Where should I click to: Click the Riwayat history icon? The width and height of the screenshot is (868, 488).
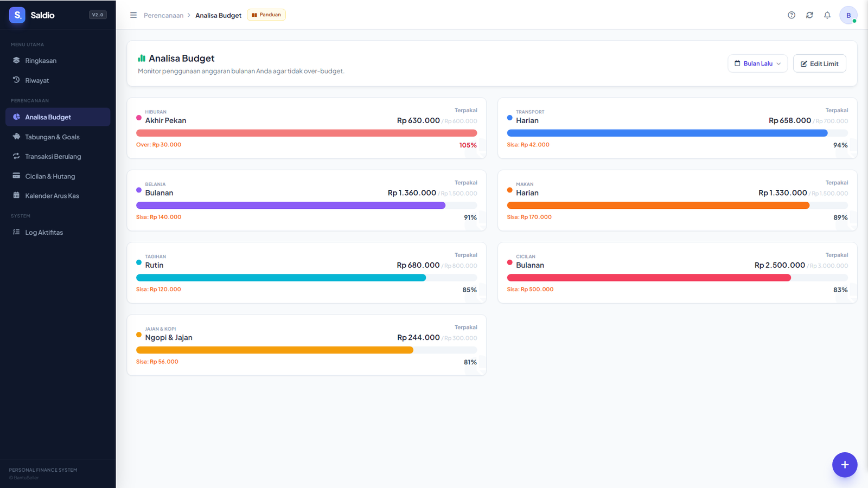[x=16, y=80]
